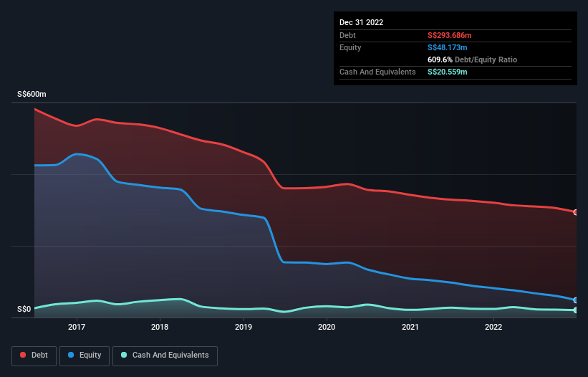Click the Dec 31 2022 tooltip date

tap(361, 22)
